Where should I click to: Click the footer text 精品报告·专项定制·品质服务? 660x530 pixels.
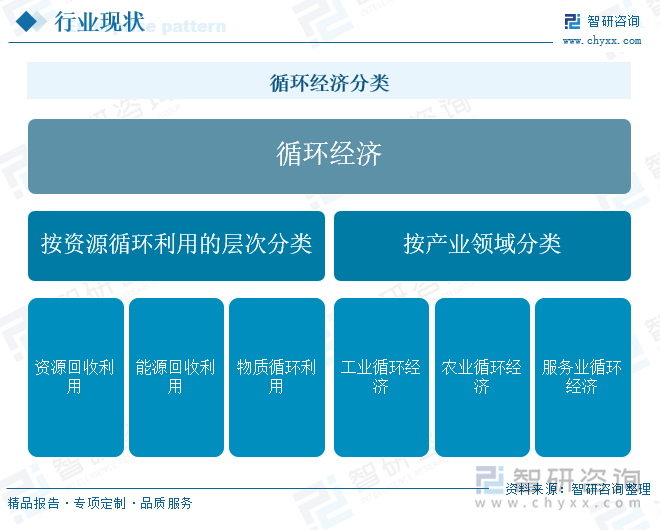[x=100, y=503]
